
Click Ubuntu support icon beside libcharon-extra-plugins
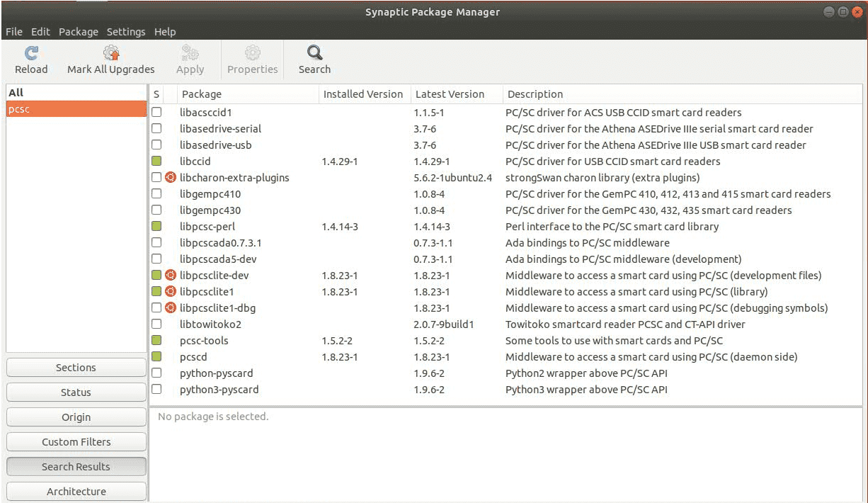click(170, 178)
